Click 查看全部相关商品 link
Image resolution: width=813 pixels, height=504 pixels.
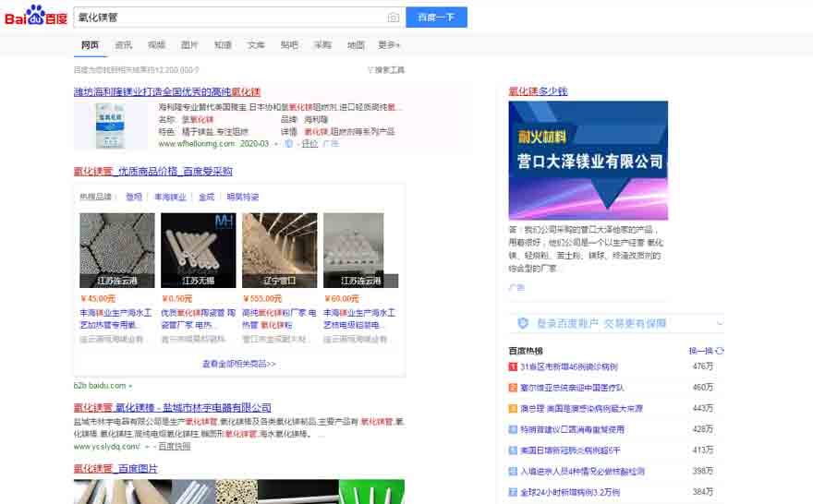[239, 364]
